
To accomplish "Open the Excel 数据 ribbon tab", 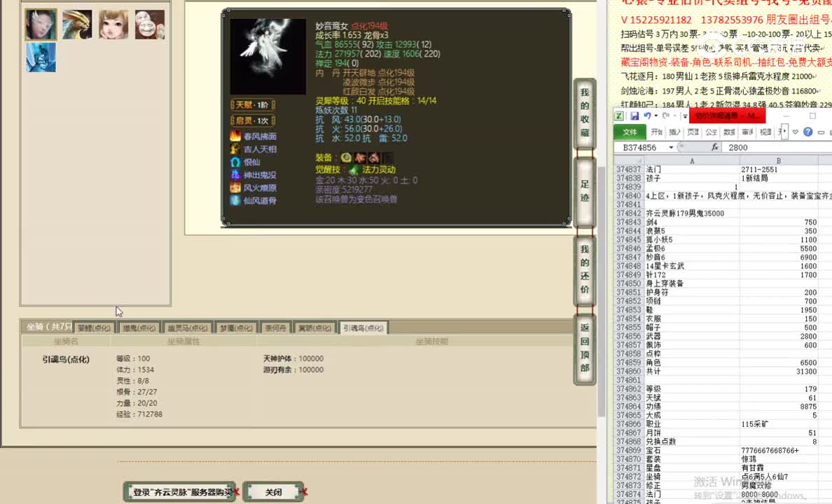I will [729, 132].
